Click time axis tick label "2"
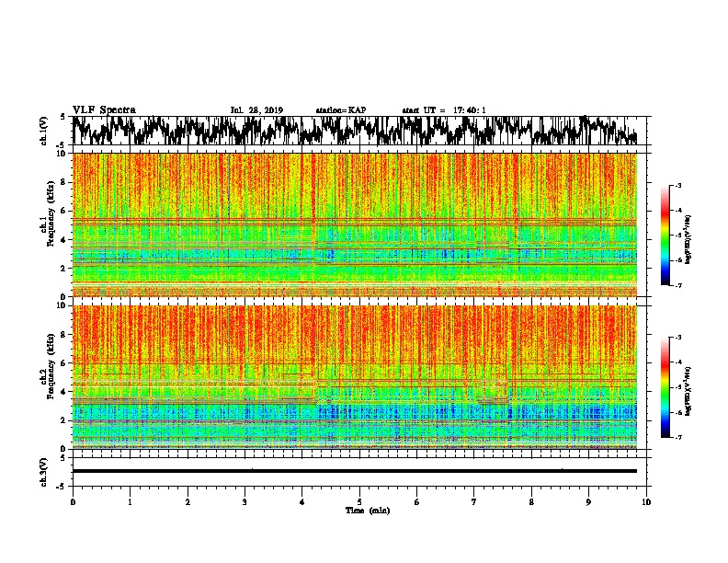728x563 pixels. coord(188,502)
